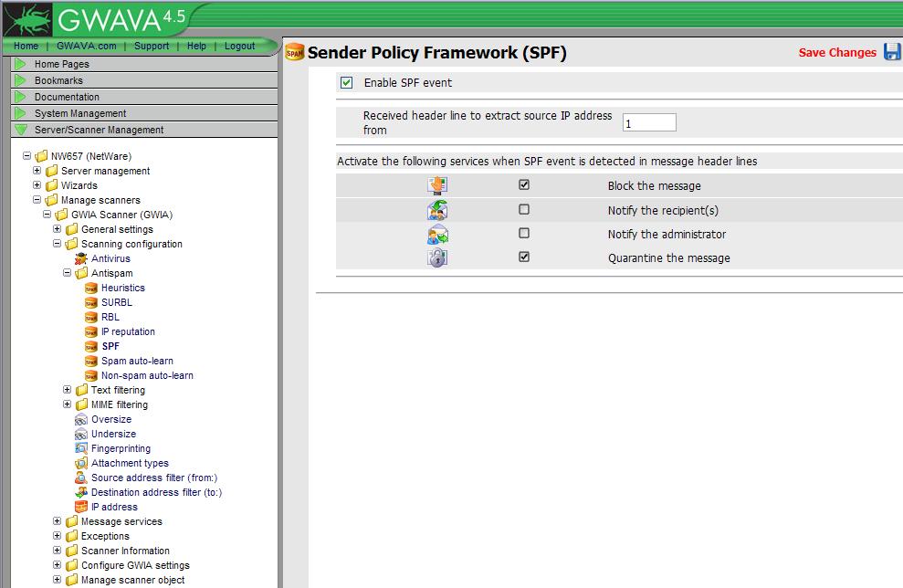
Task: Click the Fingerprinting icon
Action: (x=81, y=448)
